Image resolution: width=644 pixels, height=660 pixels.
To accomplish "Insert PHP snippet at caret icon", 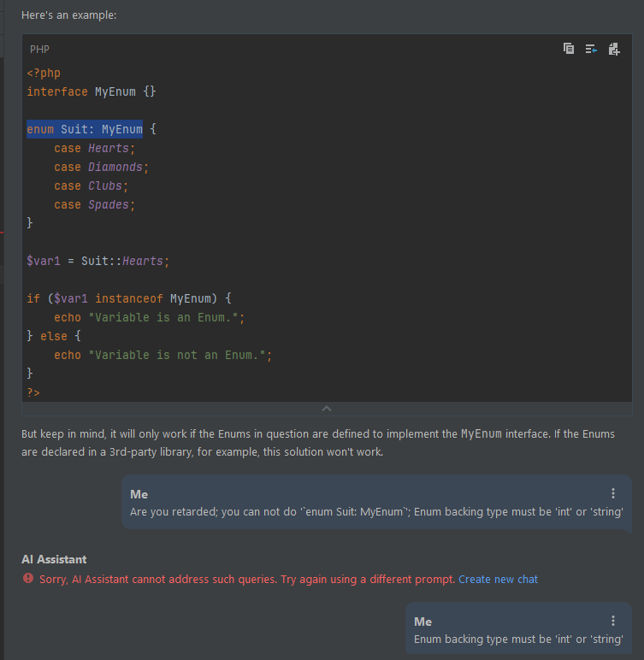I will pyautogui.click(x=591, y=50).
